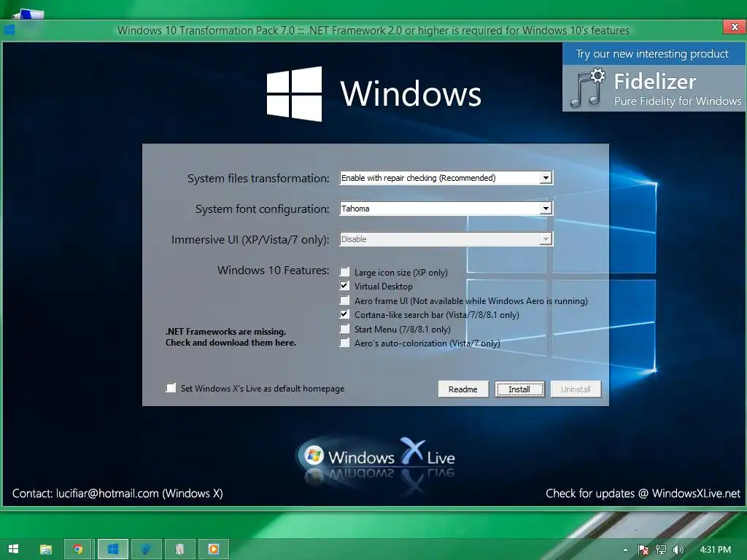Tick the Aero frame UI checkbox
747x560 pixels.
[344, 300]
